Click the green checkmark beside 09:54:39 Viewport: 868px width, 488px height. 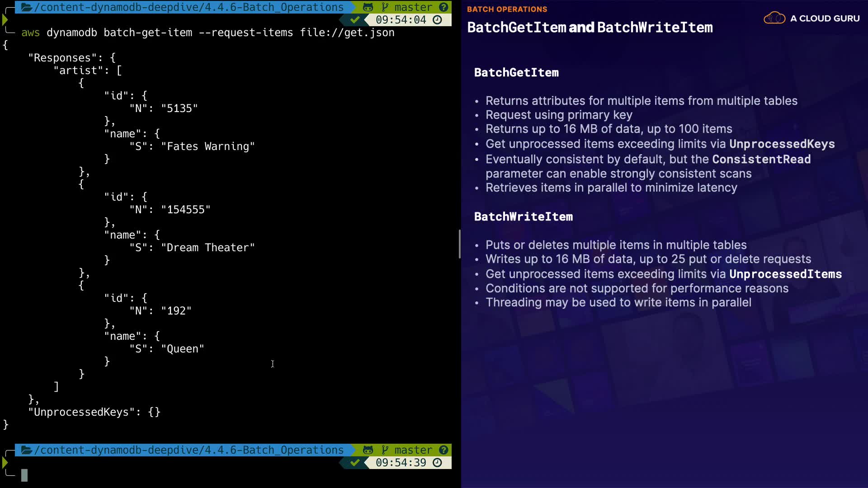(355, 463)
